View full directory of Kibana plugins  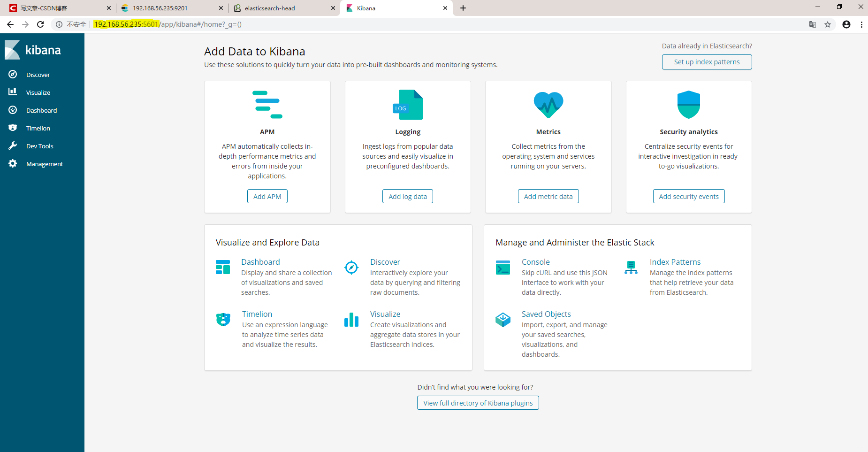click(478, 403)
